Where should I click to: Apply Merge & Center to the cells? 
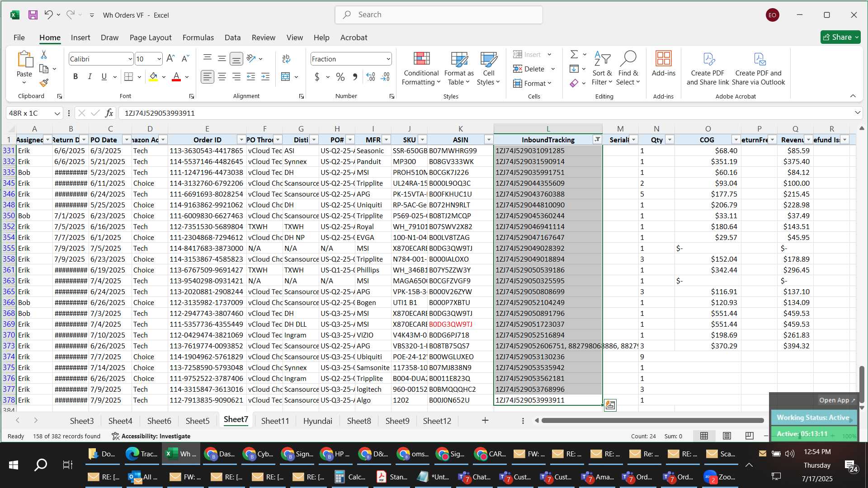point(285,77)
